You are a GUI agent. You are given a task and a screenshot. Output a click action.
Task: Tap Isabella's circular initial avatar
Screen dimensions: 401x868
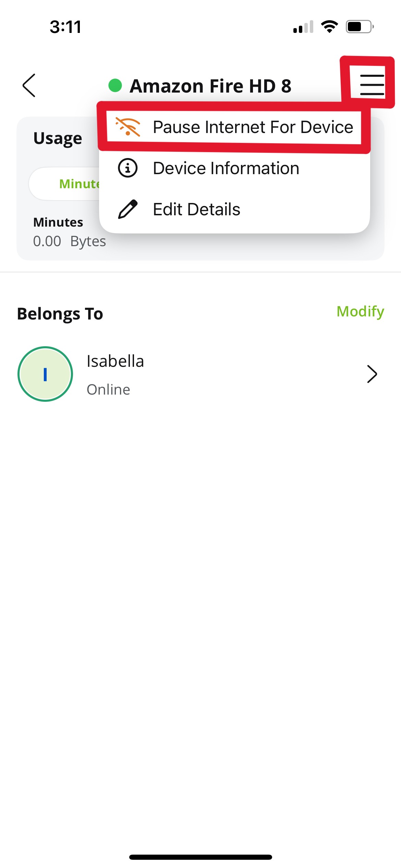(x=45, y=374)
